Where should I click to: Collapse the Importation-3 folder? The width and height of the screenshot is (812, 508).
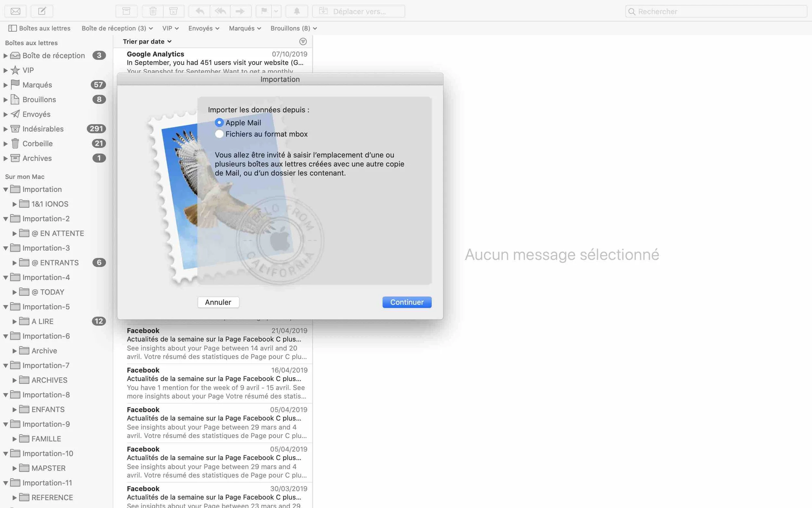click(x=6, y=248)
